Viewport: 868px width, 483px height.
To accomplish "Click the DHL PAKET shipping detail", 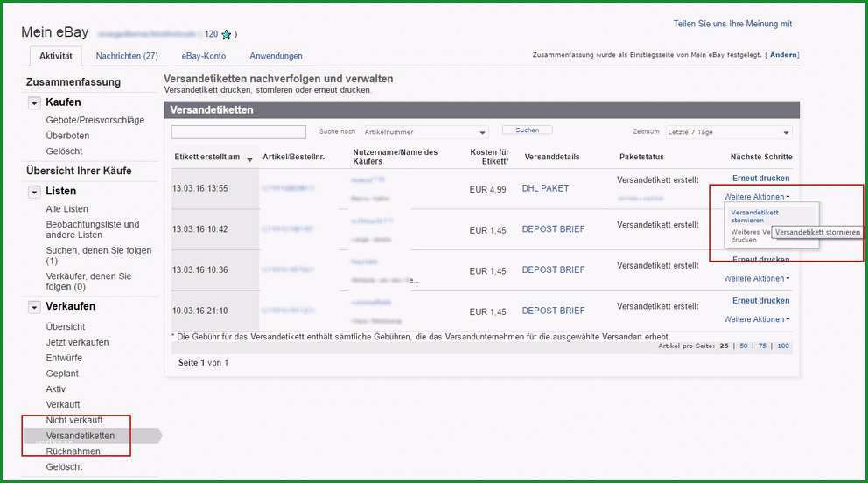I will pos(545,189).
